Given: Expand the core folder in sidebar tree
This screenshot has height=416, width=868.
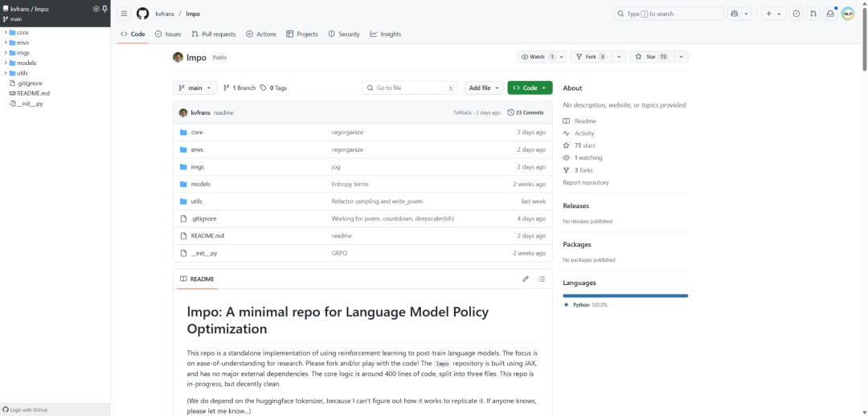Looking at the screenshot, I should [6, 32].
